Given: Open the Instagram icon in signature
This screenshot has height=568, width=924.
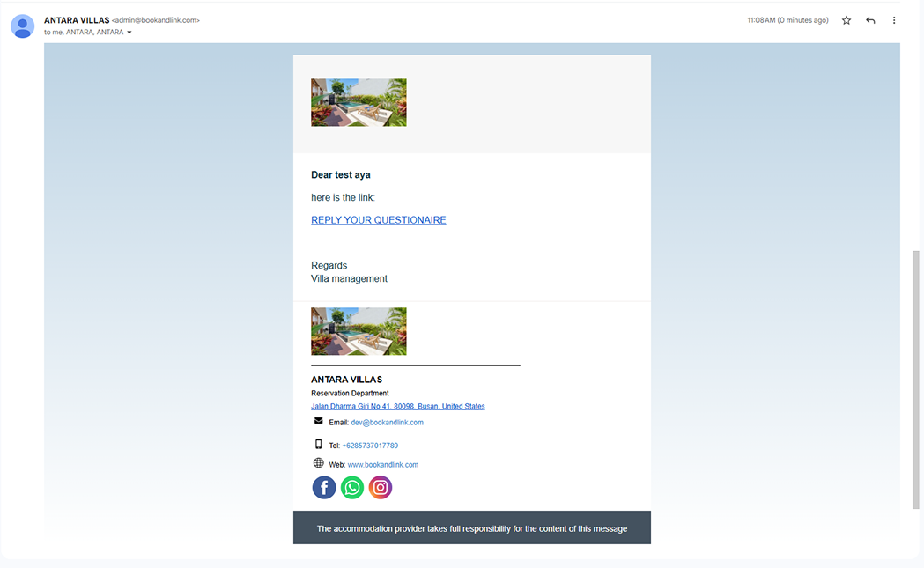Looking at the screenshot, I should point(381,488).
